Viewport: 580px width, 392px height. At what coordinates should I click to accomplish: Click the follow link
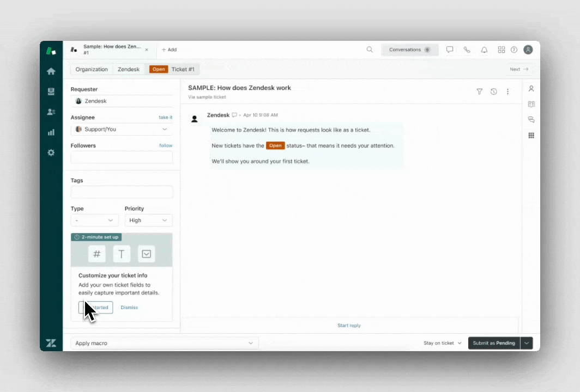coord(166,145)
